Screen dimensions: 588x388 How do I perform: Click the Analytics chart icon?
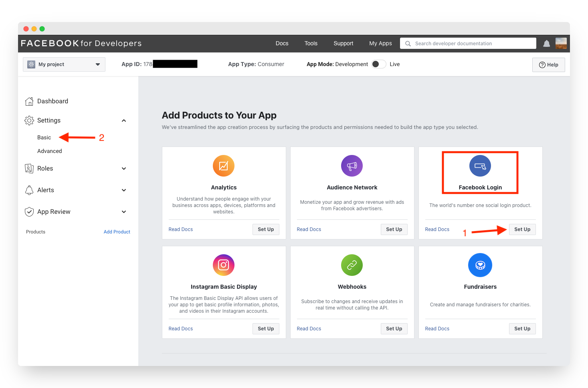click(224, 166)
